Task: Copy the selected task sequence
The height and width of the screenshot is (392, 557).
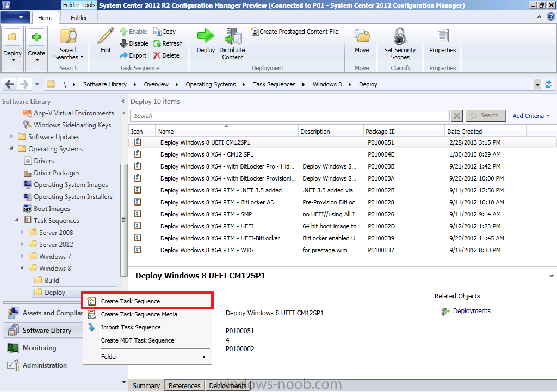Action: tap(164, 32)
